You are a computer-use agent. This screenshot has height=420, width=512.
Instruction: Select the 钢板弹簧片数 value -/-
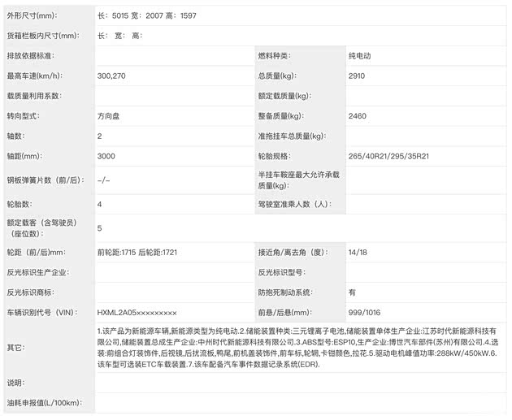[104, 180]
